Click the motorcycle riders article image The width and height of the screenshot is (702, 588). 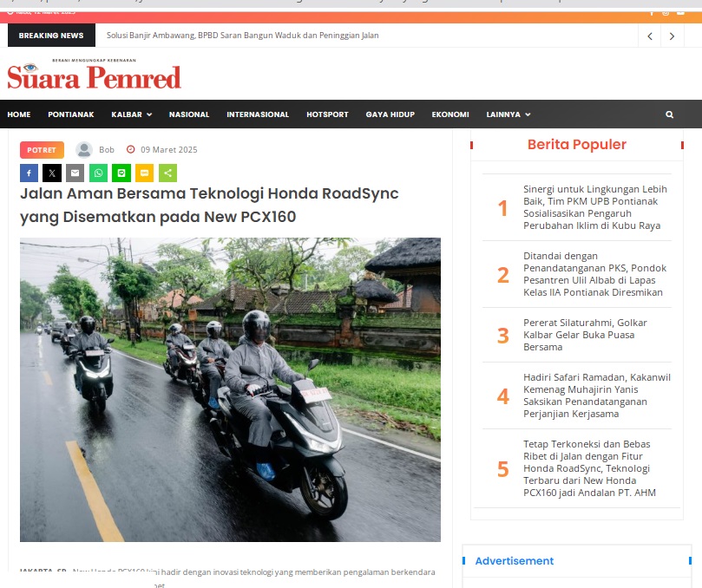230,389
